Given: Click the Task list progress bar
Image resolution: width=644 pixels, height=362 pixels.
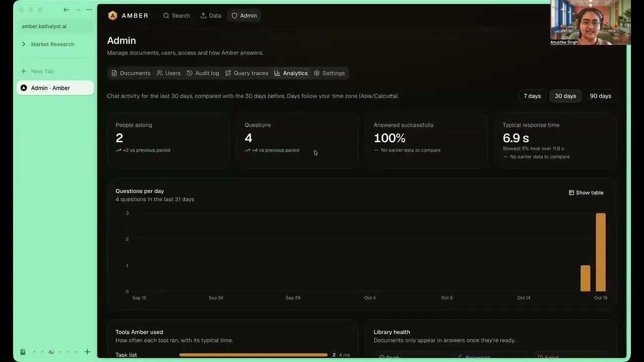Looking at the screenshot, I should (253, 355).
